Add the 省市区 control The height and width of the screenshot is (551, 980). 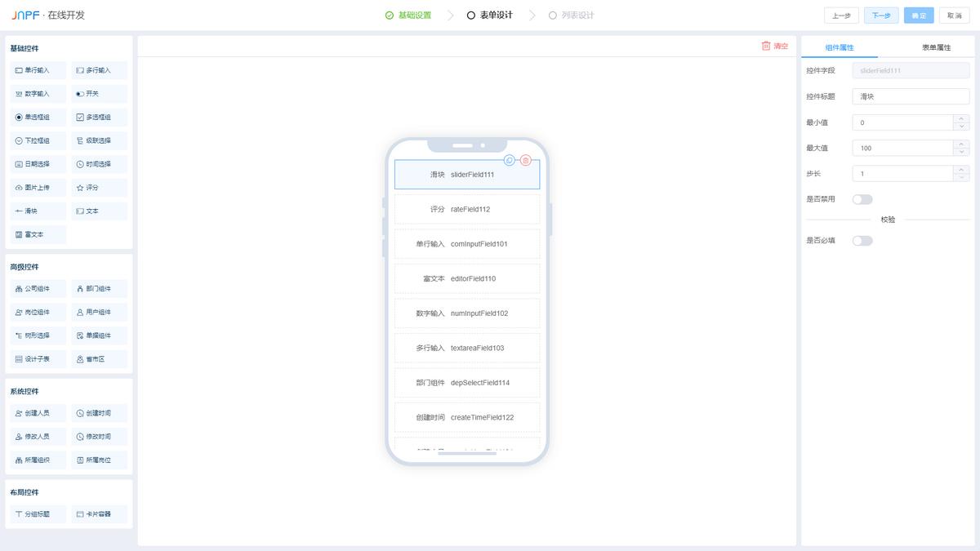pos(100,358)
